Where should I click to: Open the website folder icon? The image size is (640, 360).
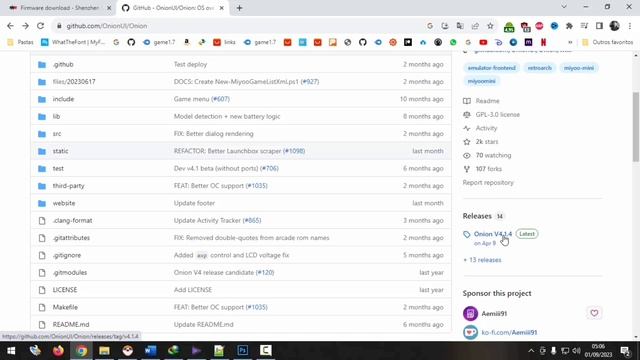[42, 203]
